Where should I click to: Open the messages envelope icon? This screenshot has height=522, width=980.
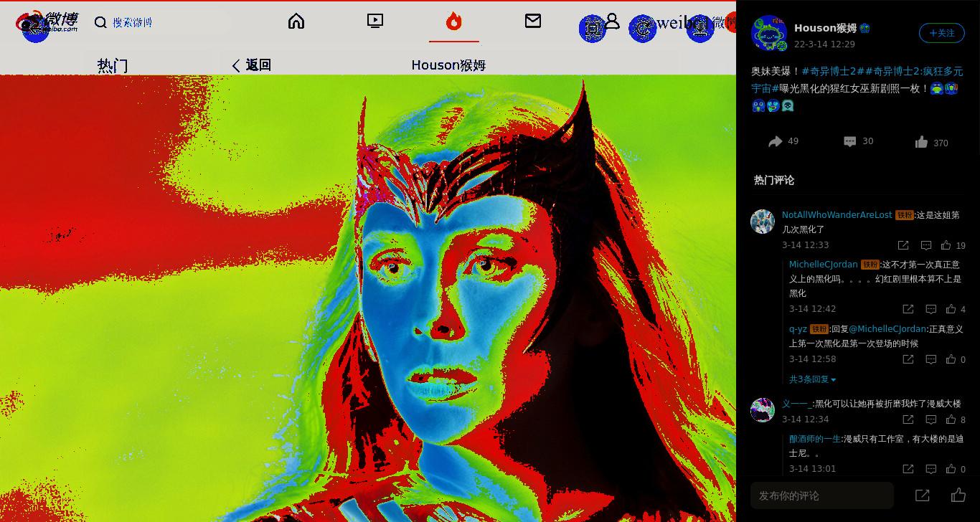click(533, 22)
